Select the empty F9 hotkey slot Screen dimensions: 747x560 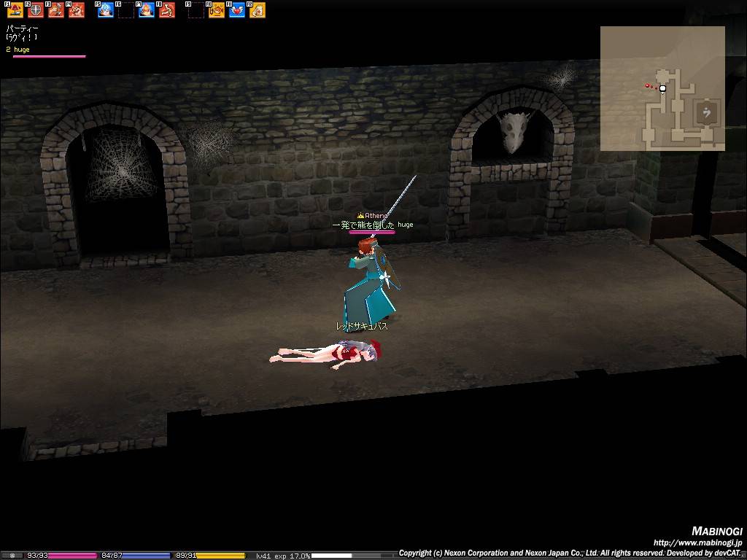(196, 10)
